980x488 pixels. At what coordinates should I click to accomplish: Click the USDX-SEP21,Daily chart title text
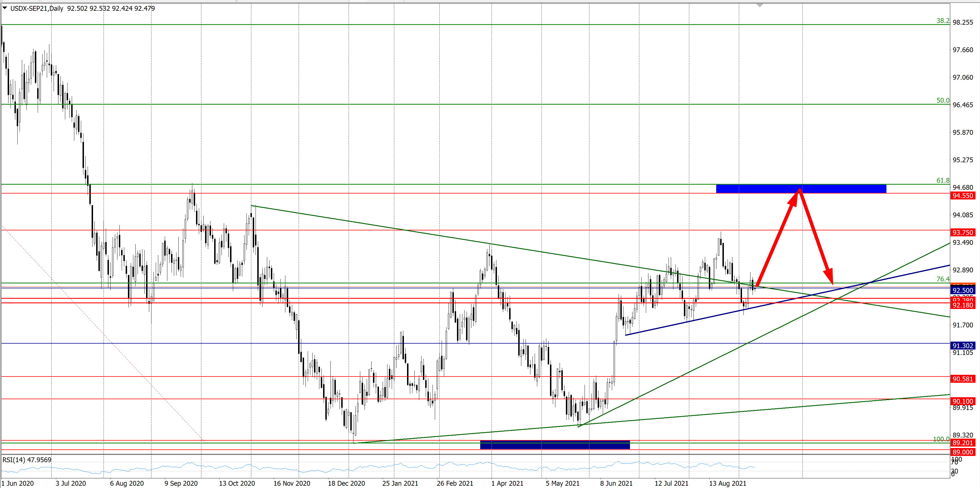[37, 9]
